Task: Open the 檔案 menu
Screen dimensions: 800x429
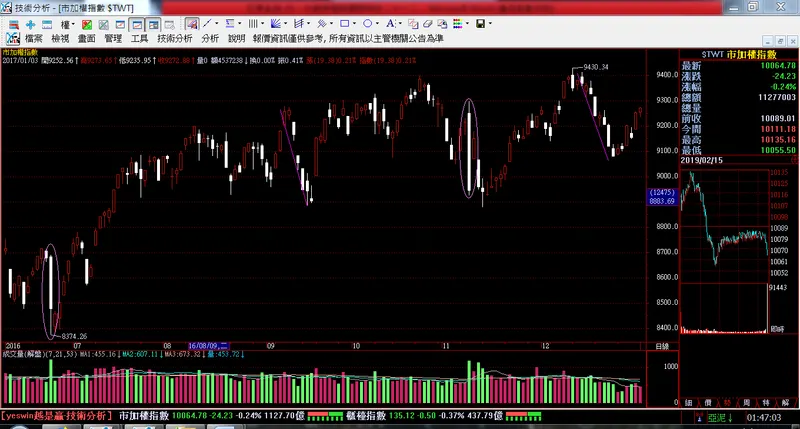Action: pos(34,38)
